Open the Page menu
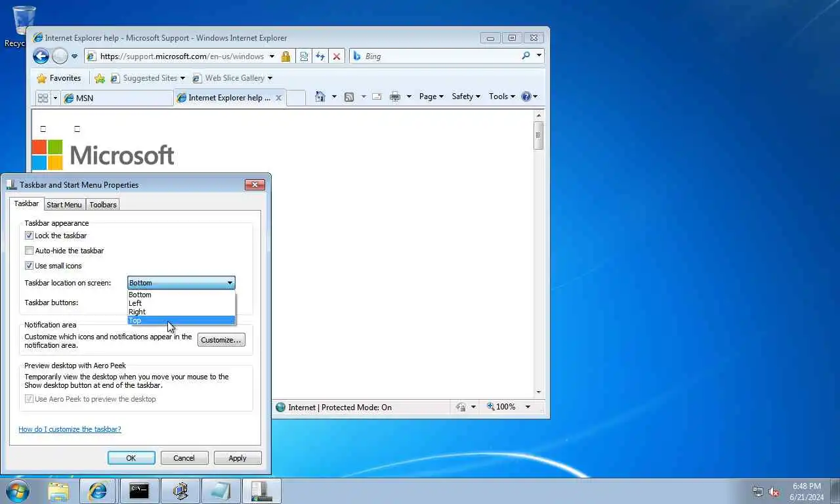 coord(431,96)
